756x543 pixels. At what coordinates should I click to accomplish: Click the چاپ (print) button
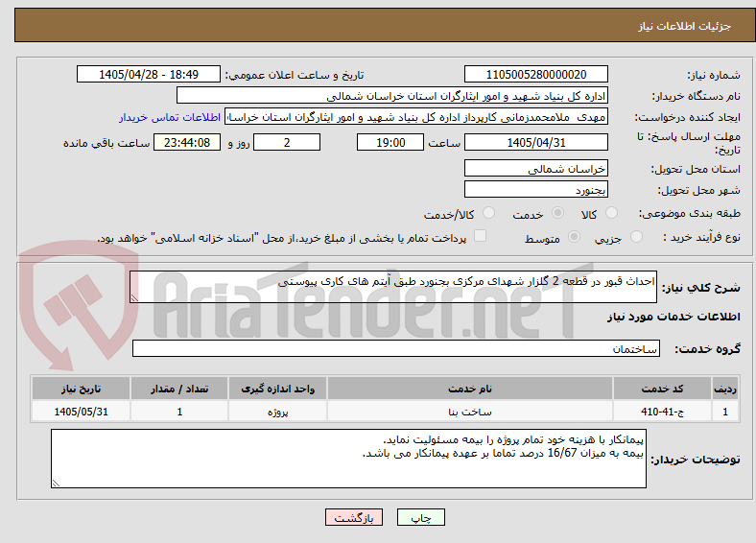pos(420,517)
